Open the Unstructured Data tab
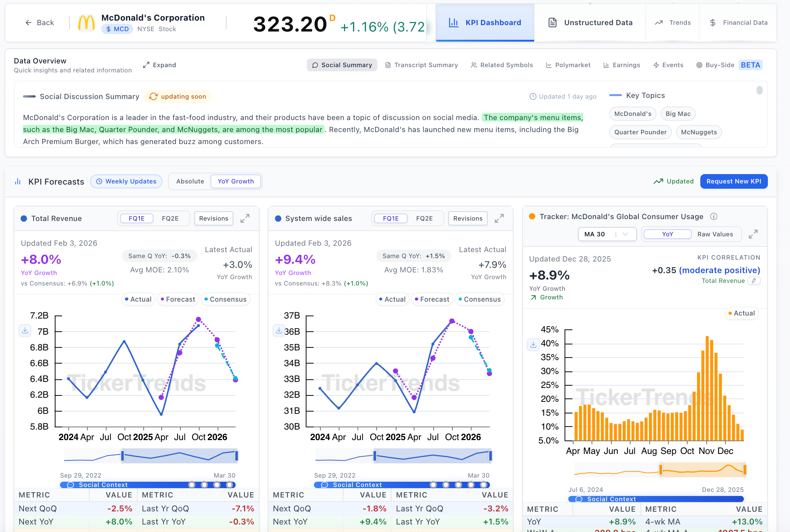 coord(591,23)
